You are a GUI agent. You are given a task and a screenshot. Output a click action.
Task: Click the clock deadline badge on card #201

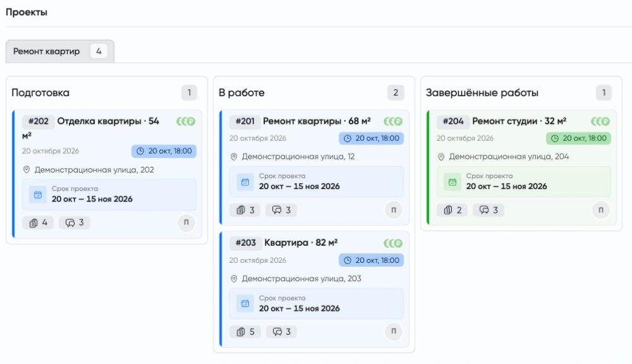pos(371,138)
